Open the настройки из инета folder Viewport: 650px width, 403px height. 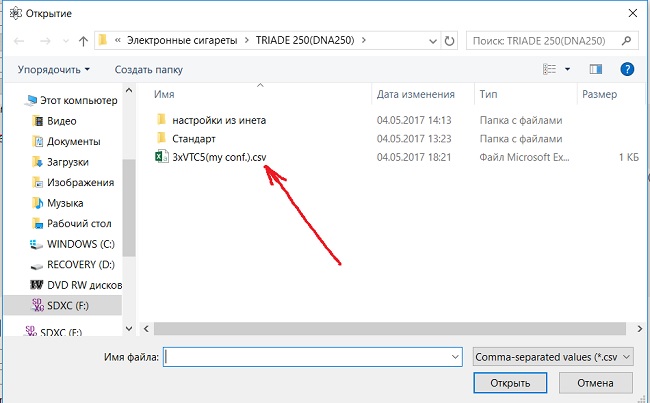point(219,120)
